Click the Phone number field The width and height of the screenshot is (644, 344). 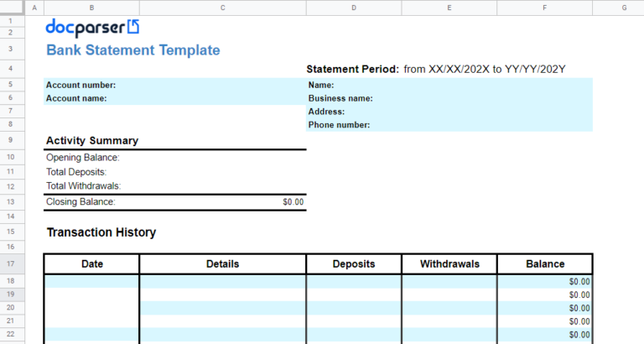click(x=339, y=125)
